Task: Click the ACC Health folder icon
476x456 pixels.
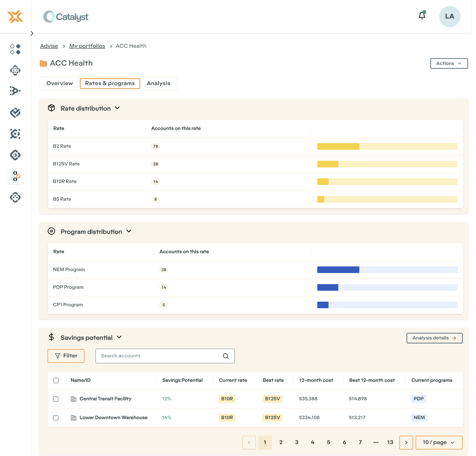Action: [43, 63]
